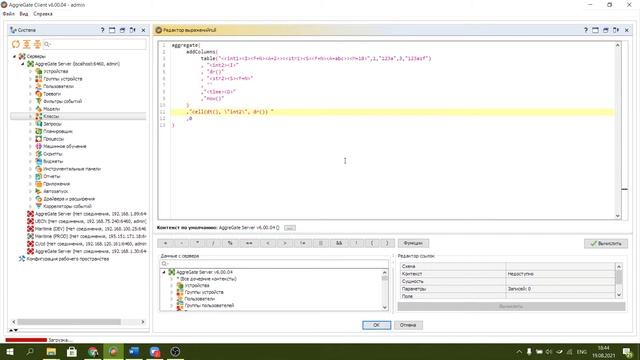
Task: Collapse the AggreGate Server localhost node
Action: click(23, 64)
